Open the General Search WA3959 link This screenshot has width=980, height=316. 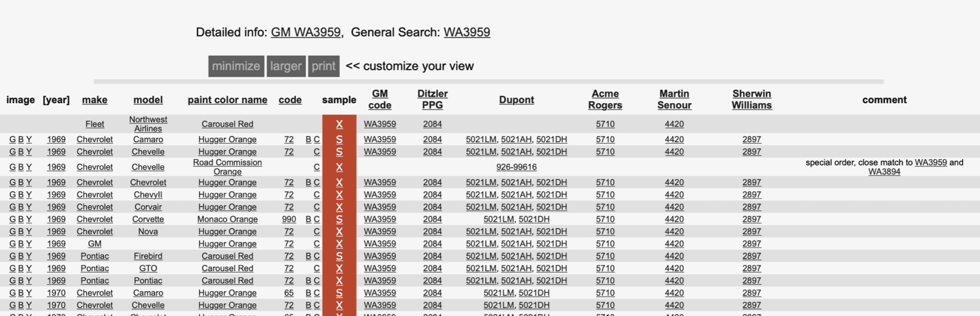click(467, 32)
